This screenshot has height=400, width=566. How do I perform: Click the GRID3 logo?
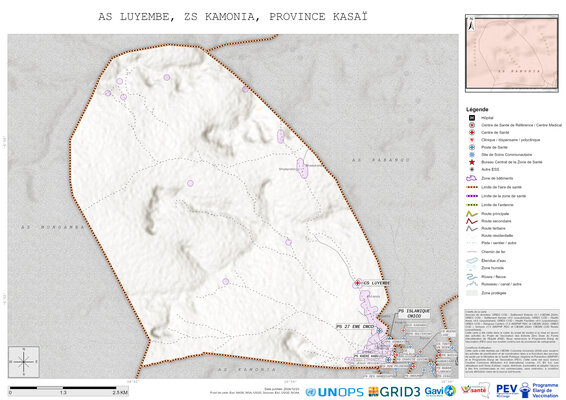(395, 392)
